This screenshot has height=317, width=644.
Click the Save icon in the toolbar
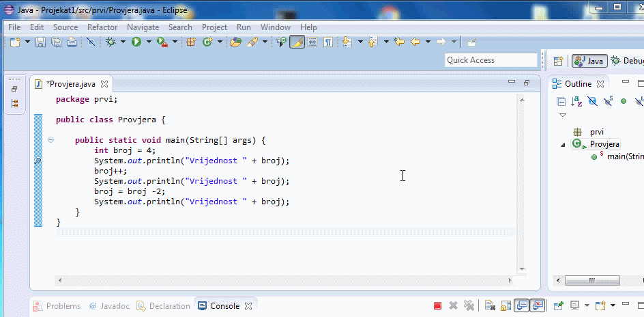click(x=40, y=42)
